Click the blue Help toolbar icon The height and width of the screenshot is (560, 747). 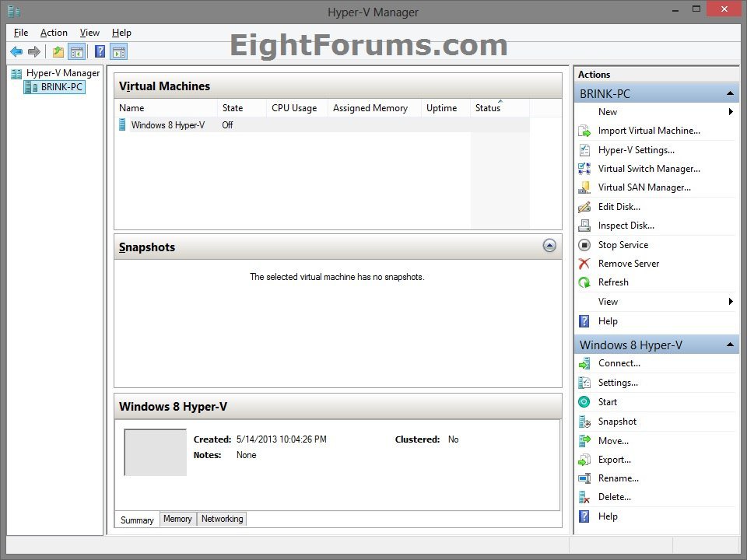coord(100,51)
